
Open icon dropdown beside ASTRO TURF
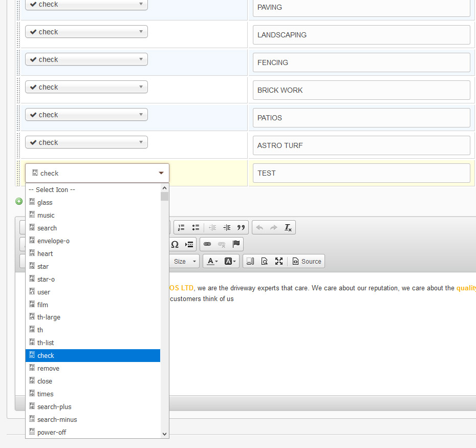pos(86,142)
